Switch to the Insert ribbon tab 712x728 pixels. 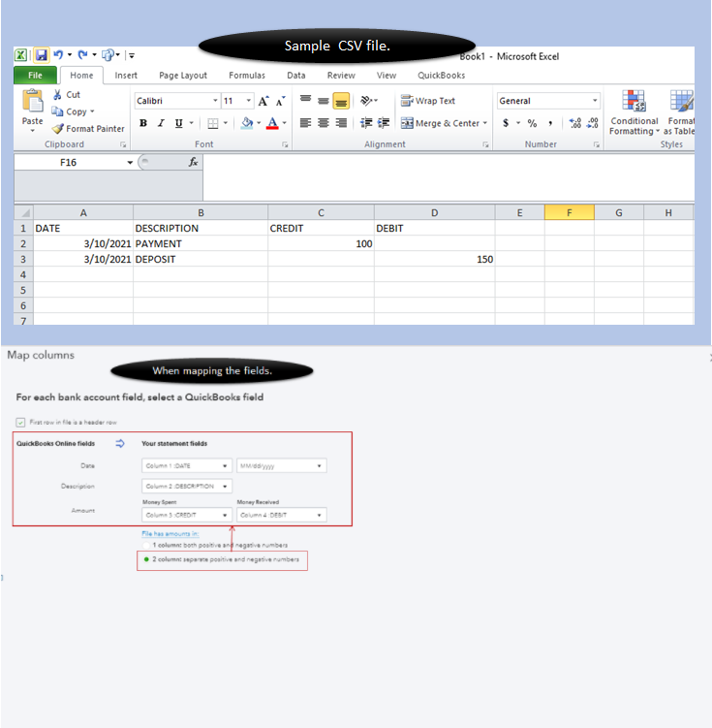(x=126, y=76)
